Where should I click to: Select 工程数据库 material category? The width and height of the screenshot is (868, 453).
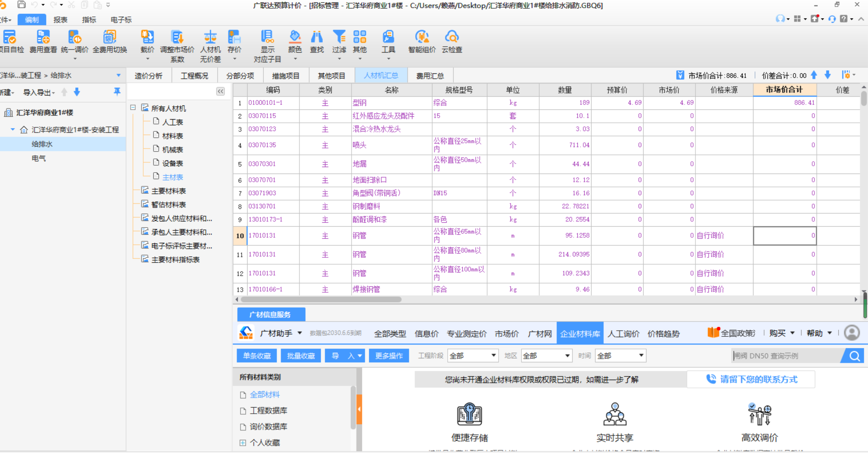point(268,410)
